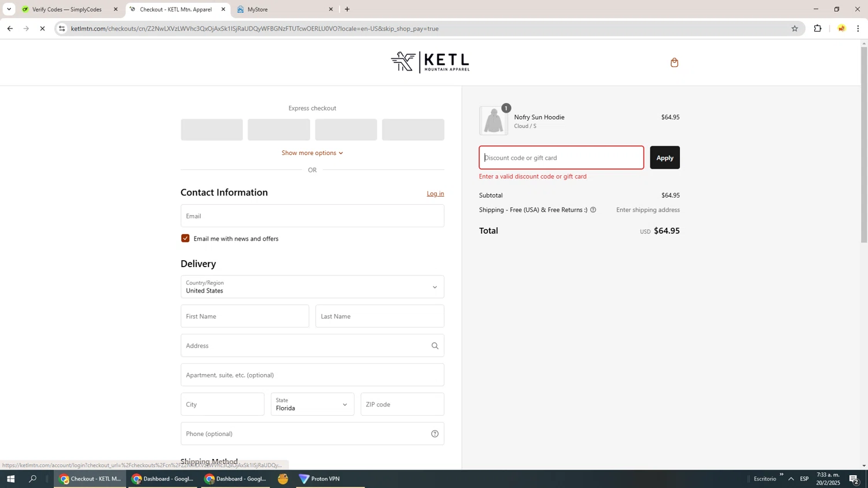868x488 pixels.
Task: Click the Address input field
Action: pyautogui.click(x=312, y=346)
